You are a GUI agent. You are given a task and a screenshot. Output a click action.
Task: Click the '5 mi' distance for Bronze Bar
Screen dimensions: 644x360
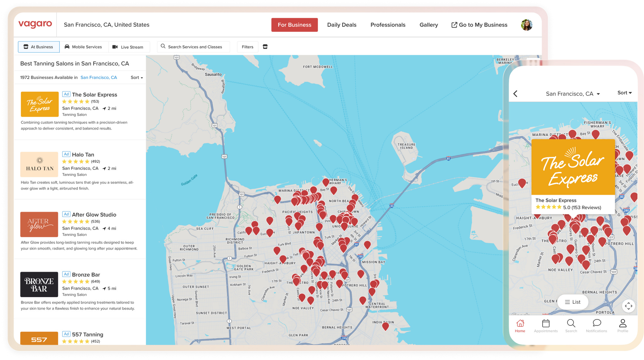[x=112, y=288]
